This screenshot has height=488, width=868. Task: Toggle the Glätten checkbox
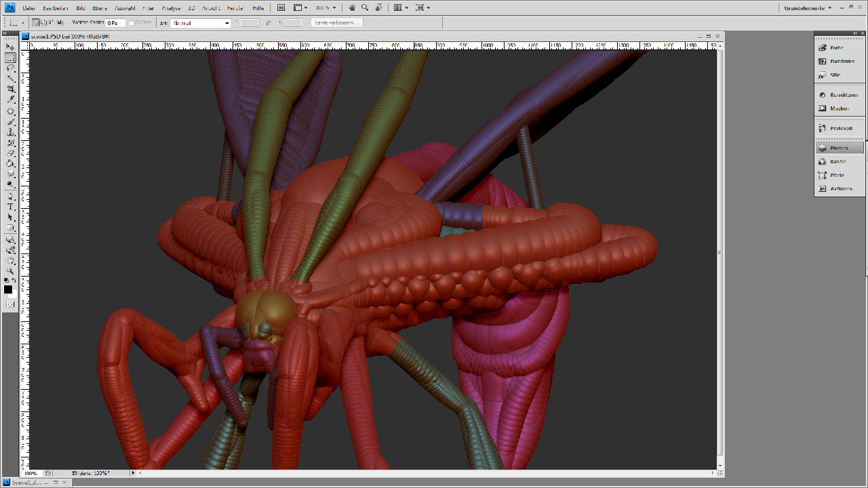pos(132,22)
